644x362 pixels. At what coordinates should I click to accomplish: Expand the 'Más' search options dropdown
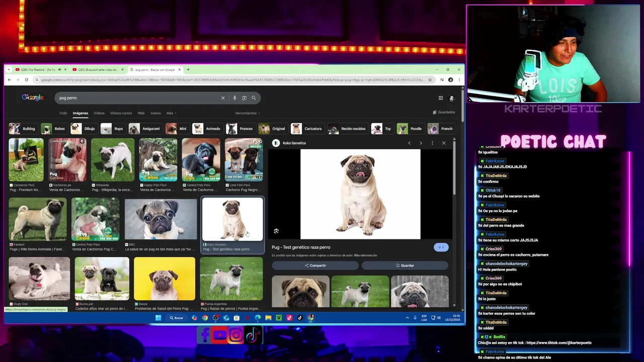point(171,113)
